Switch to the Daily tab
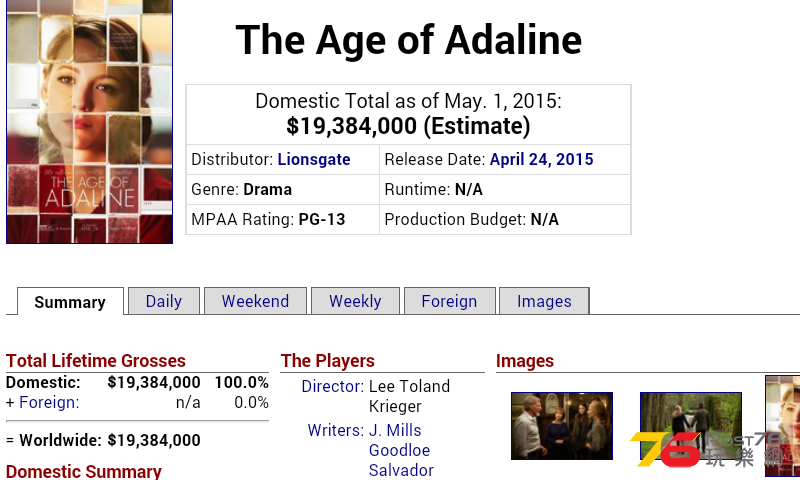 (x=164, y=301)
